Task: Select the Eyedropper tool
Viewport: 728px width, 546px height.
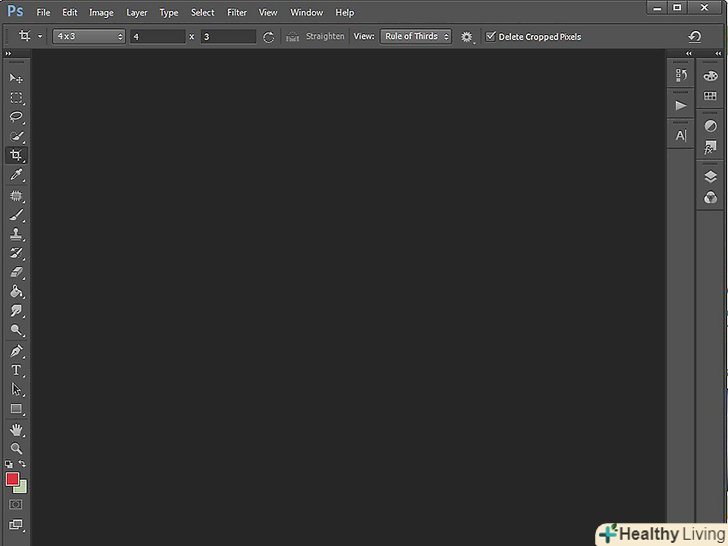Action: tap(16, 175)
